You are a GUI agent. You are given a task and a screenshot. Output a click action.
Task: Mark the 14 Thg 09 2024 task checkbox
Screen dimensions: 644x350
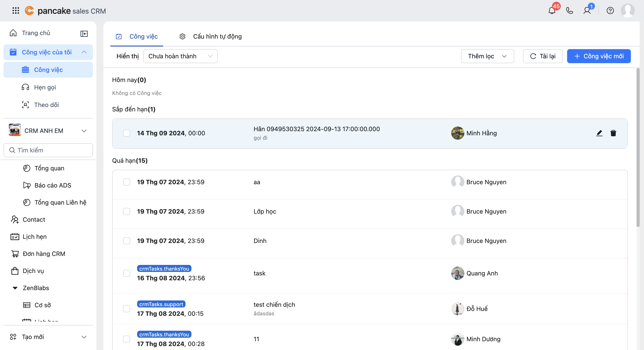(127, 133)
